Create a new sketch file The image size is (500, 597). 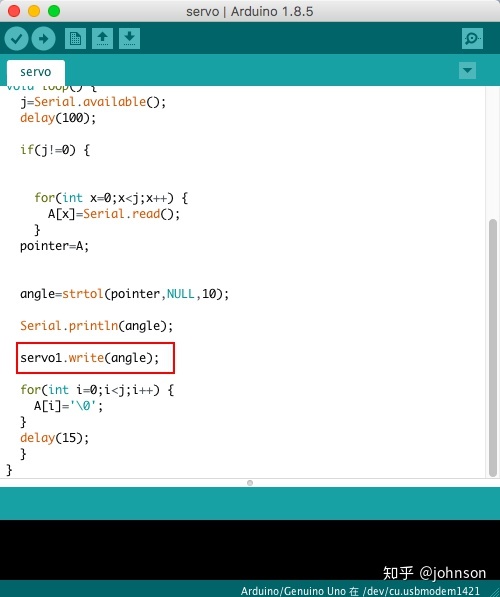[75, 38]
